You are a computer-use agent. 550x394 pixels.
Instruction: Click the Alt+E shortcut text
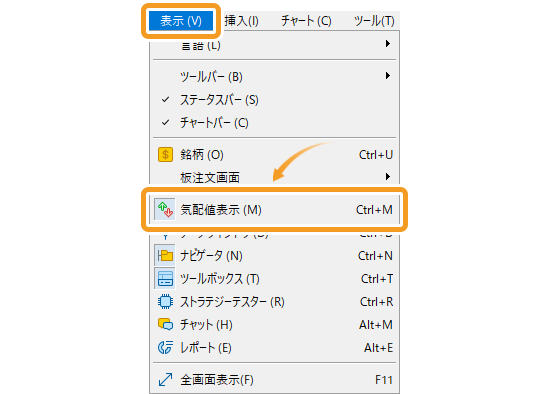pyautogui.click(x=378, y=348)
